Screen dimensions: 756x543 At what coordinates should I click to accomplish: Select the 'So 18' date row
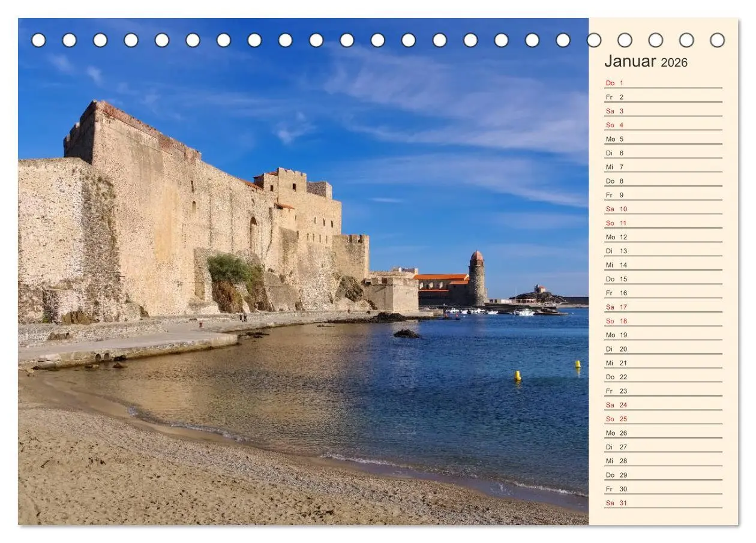[x=663, y=321]
